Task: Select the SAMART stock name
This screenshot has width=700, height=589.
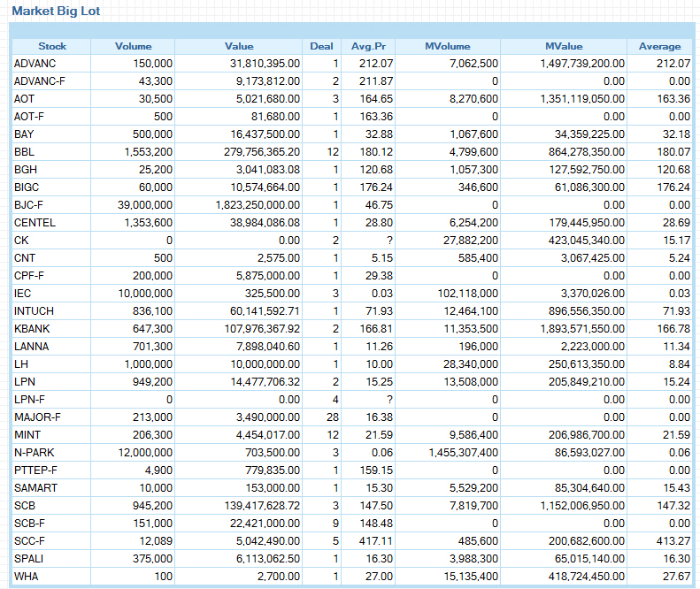Action: pos(35,488)
